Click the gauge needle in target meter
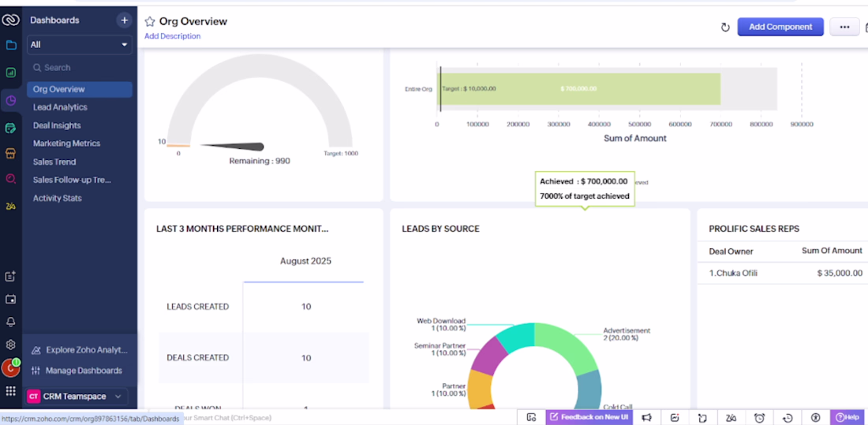The height and width of the screenshot is (425, 868). [x=233, y=147]
